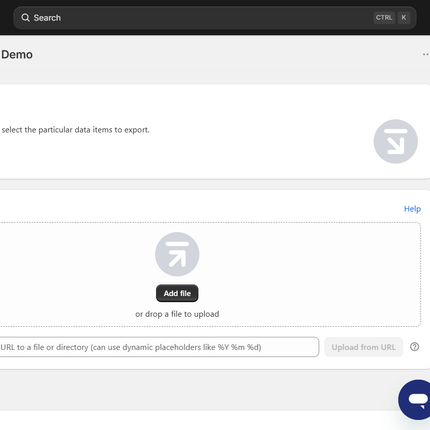
Task: Click the export arrow circle icon
Action: (395, 141)
